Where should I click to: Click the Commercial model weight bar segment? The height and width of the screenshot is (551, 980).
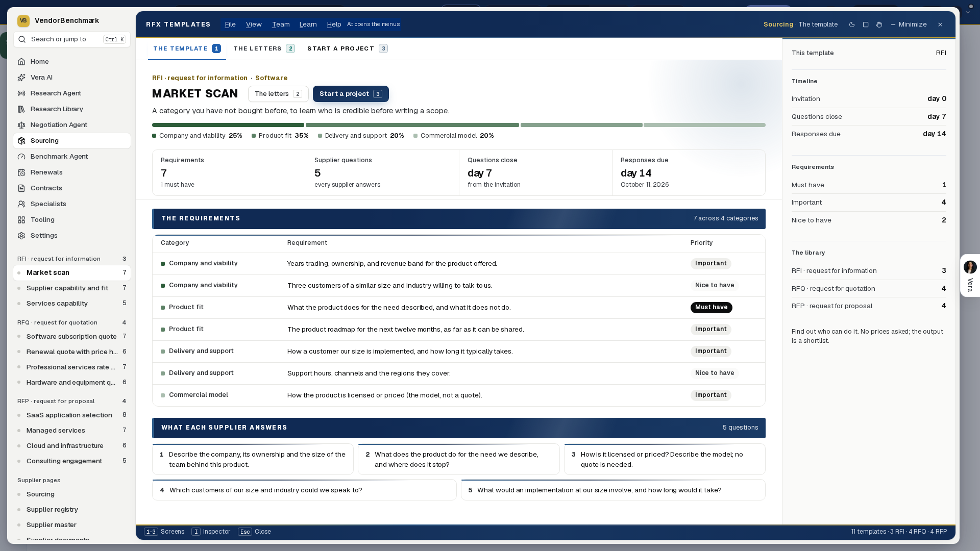tap(704, 125)
